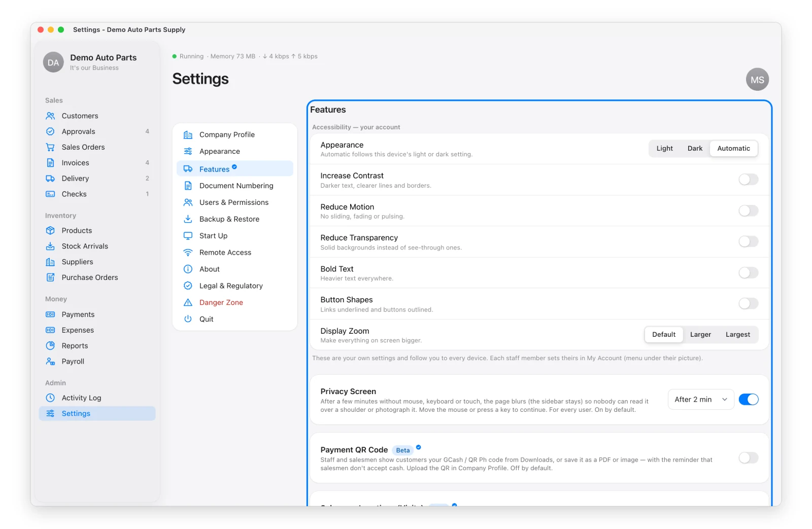
Task: Click the Reports pie chart icon
Action: tap(50, 346)
